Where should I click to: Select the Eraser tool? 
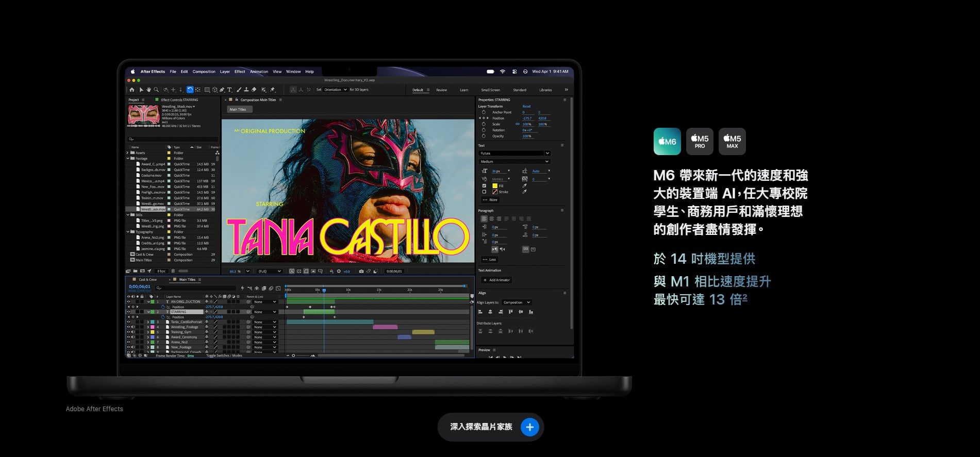point(254,90)
